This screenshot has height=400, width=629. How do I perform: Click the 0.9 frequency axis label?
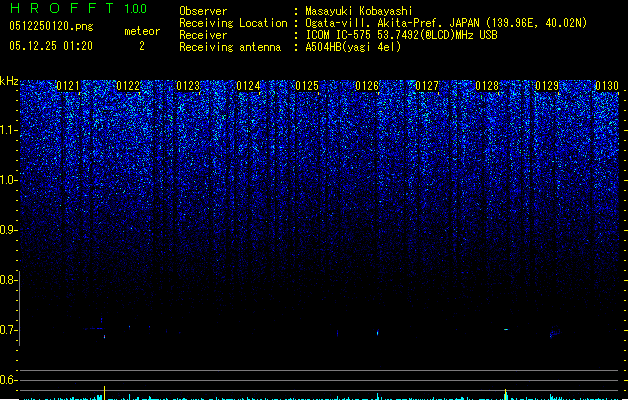pyautogui.click(x=9, y=230)
